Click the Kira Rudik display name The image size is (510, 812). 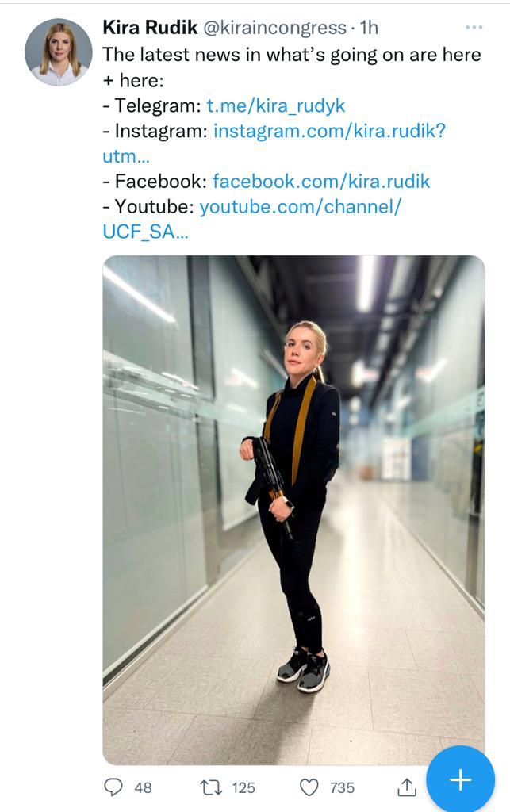(150, 28)
